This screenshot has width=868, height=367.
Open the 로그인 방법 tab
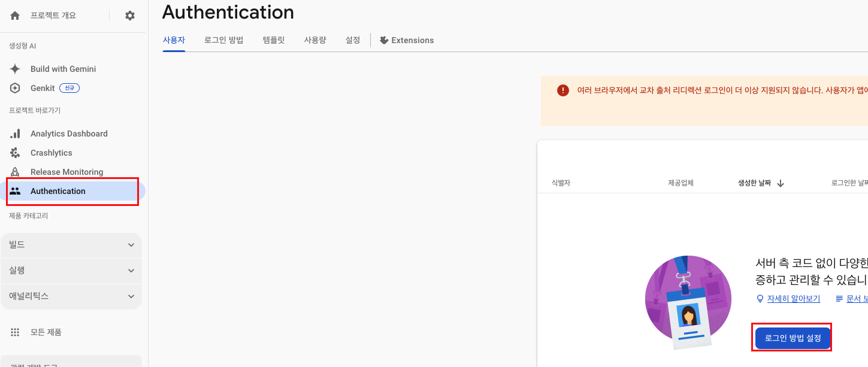click(x=223, y=40)
